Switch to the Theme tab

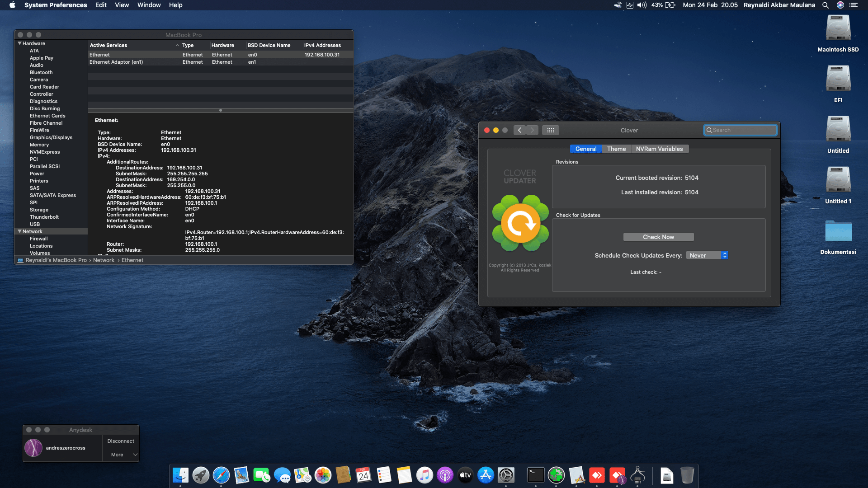(616, 149)
